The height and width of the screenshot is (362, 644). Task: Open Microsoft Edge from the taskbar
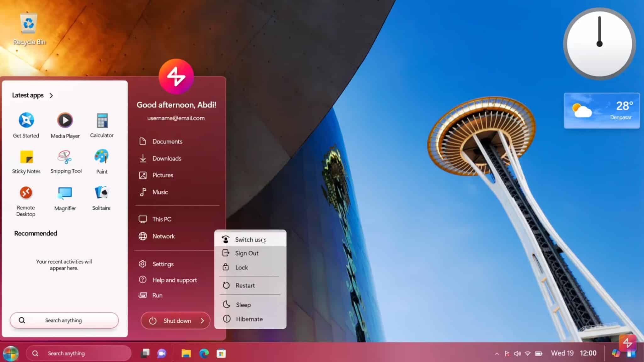[204, 353]
